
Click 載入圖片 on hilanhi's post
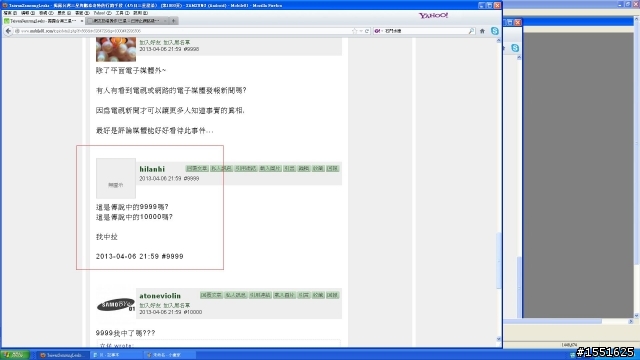pos(270,169)
